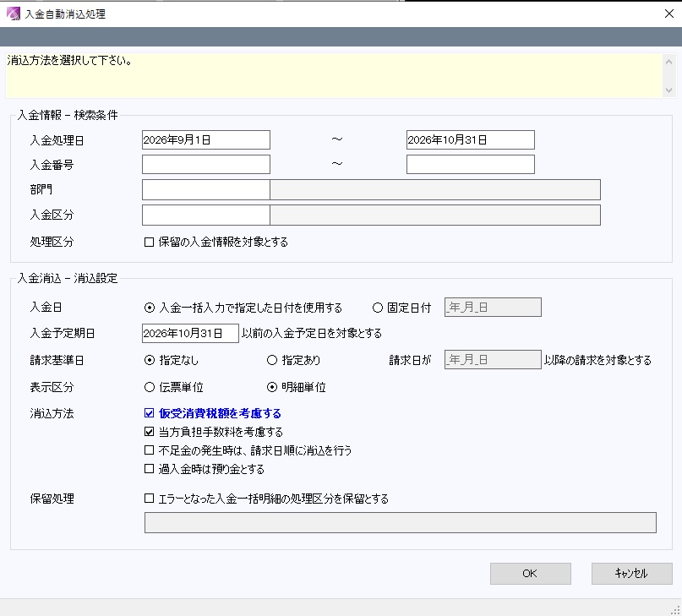Image resolution: width=682 pixels, height=616 pixels.
Task: Close the 入金自動消込処理 dialog
Action: click(669, 14)
